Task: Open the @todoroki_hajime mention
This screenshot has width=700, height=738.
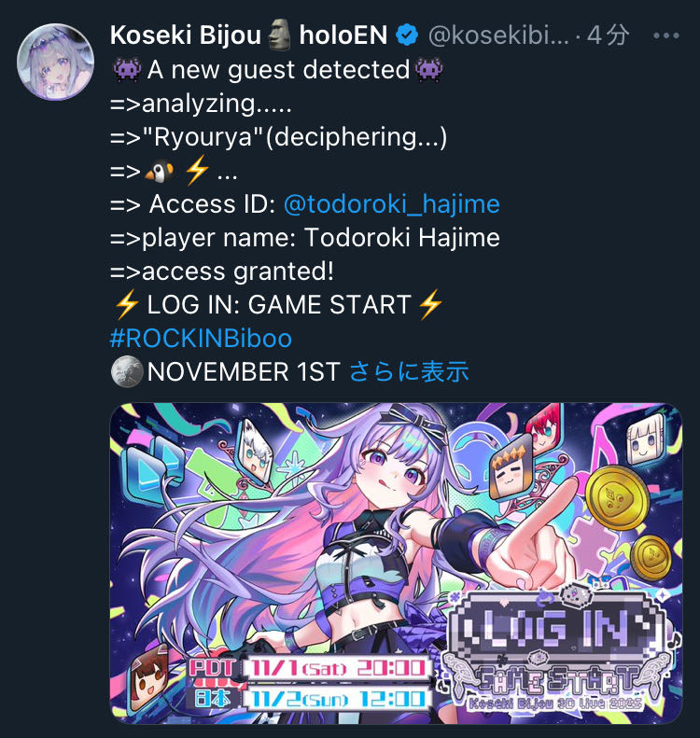Action: (392, 204)
